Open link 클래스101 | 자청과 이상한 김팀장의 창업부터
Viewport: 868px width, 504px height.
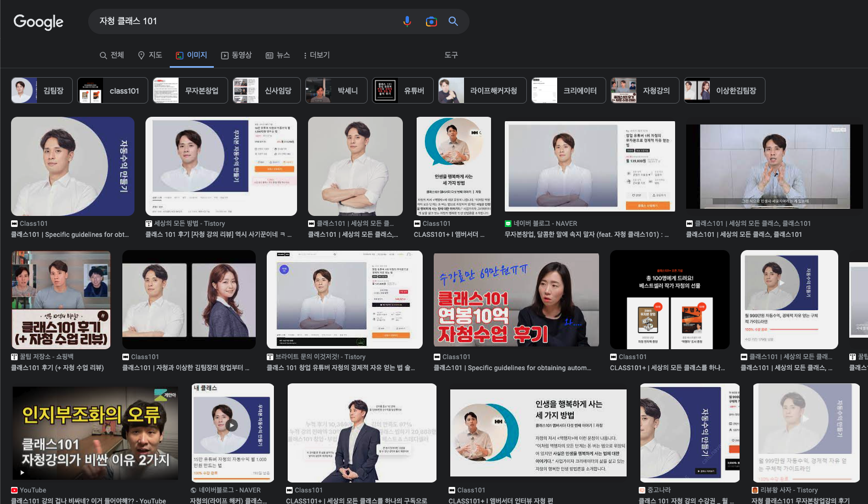pyautogui.click(x=186, y=368)
